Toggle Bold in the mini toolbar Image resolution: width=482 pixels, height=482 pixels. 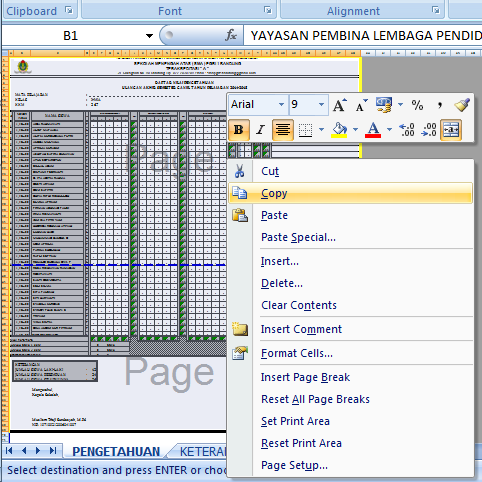coord(239,130)
